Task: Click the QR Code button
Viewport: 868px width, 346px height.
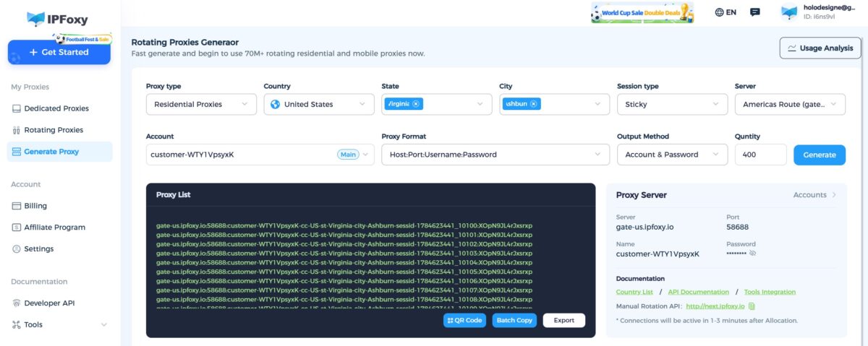Action: click(x=464, y=320)
